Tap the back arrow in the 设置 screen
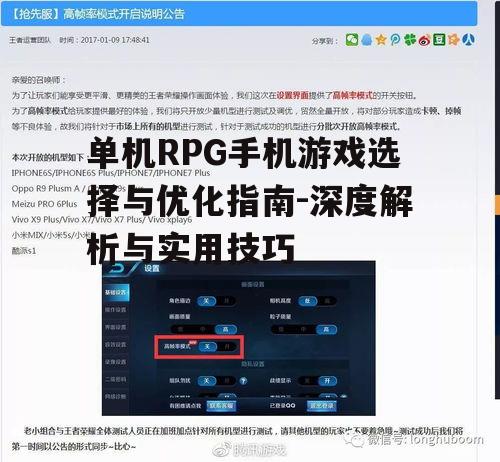Viewport: 500px width, 462px height. 117,269
